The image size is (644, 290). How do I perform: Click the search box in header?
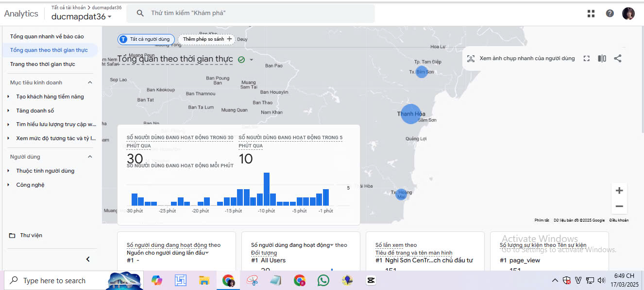coord(250,14)
